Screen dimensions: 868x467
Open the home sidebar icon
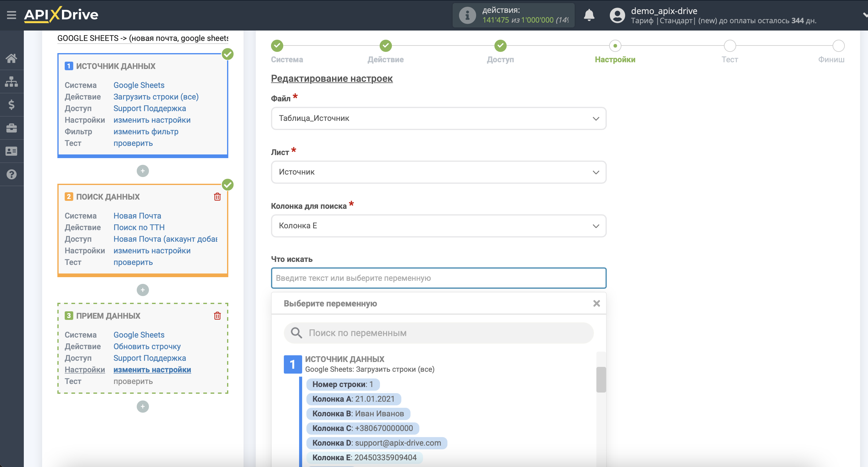pyautogui.click(x=12, y=58)
